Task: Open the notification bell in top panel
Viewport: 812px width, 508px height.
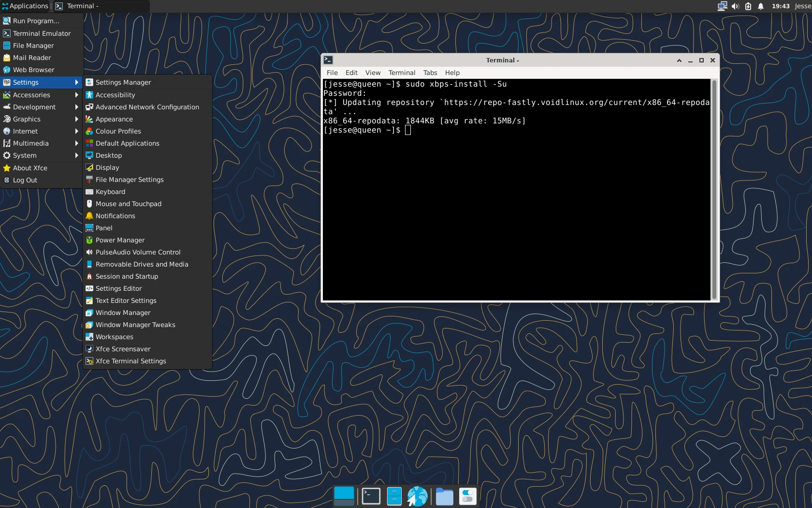Action: point(761,6)
